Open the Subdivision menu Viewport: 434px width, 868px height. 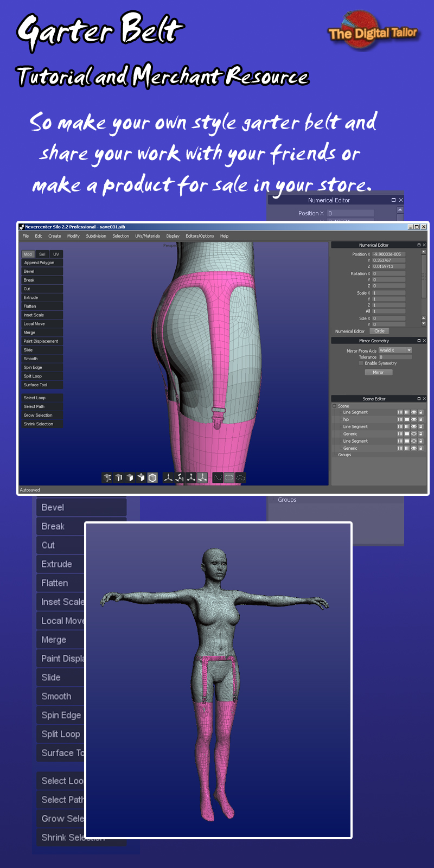tap(96, 236)
